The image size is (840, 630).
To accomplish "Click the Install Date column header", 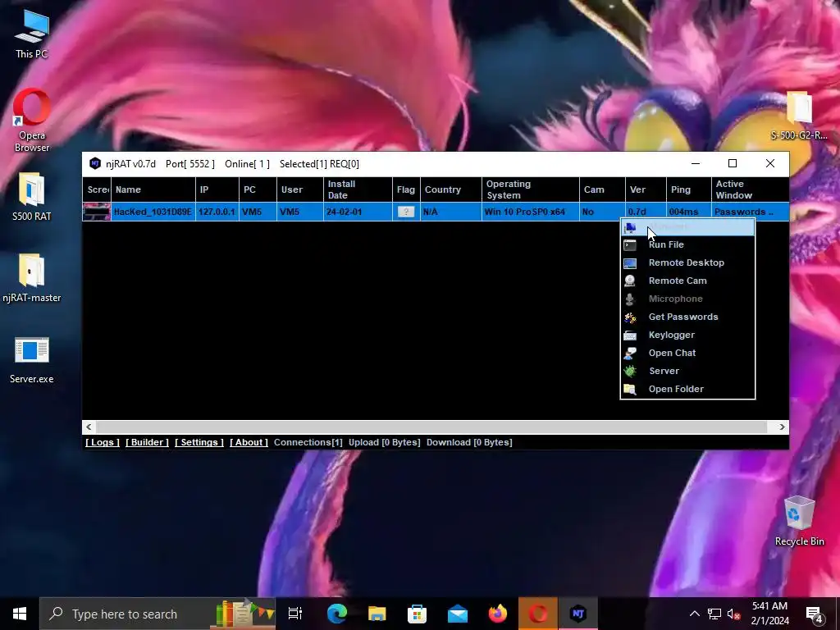I will 358,189.
